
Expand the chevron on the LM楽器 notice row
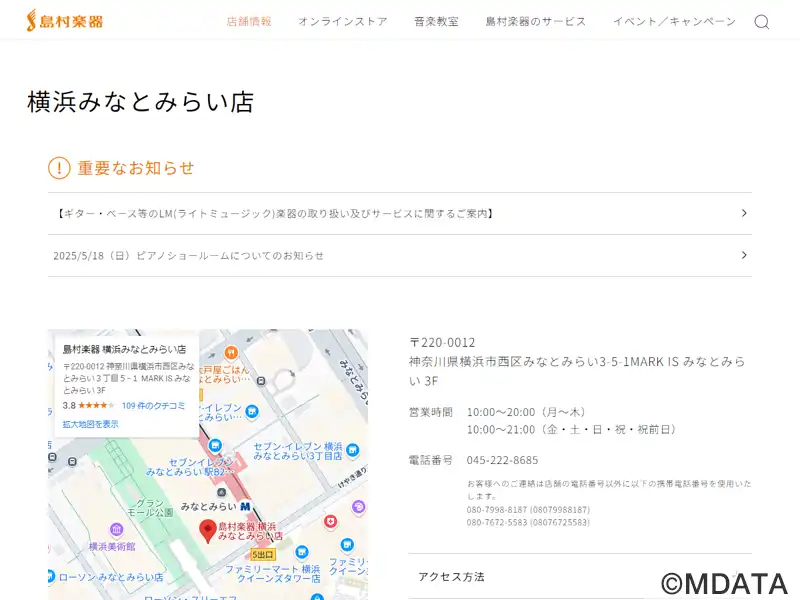pyautogui.click(x=744, y=213)
